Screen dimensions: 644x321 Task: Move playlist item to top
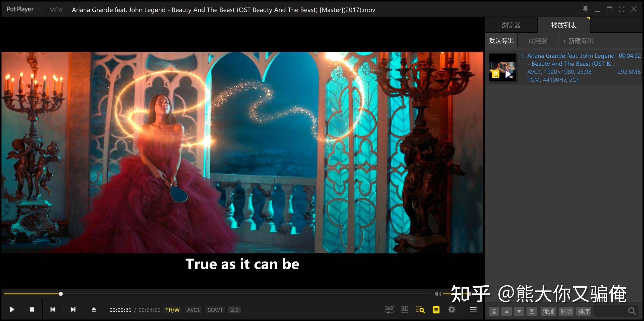coord(494,311)
